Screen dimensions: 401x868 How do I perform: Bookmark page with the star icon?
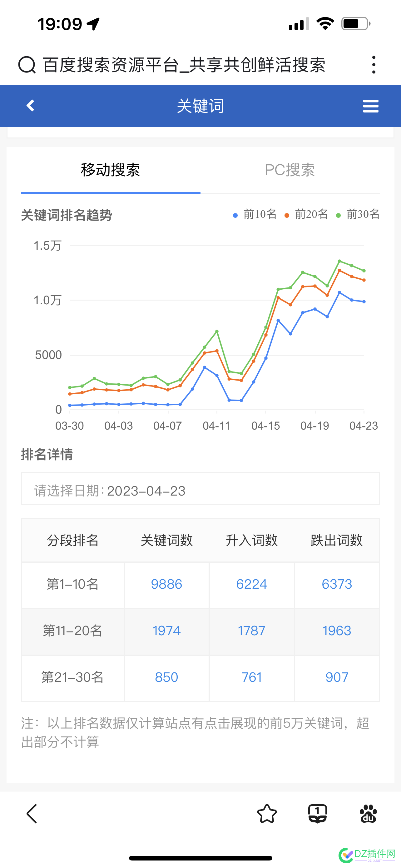(x=267, y=813)
